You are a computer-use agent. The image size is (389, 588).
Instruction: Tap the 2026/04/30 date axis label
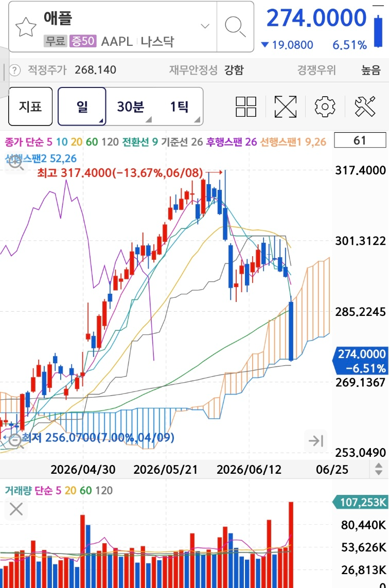tap(83, 470)
